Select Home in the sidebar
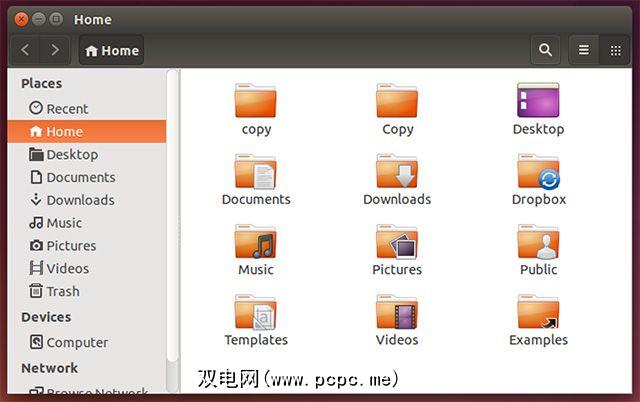640x402 pixels. [x=87, y=131]
